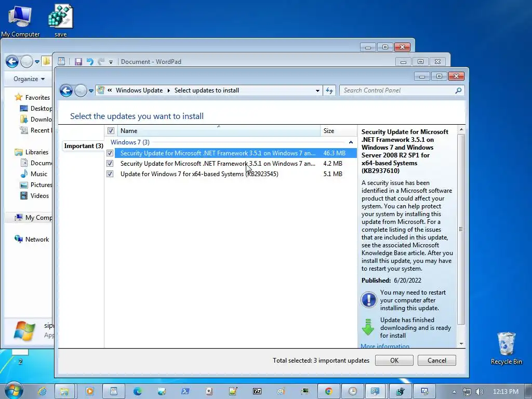Viewport: 532px width, 399px height.
Task: Select the Recycle Bin desktop icon
Action: pyautogui.click(x=506, y=348)
